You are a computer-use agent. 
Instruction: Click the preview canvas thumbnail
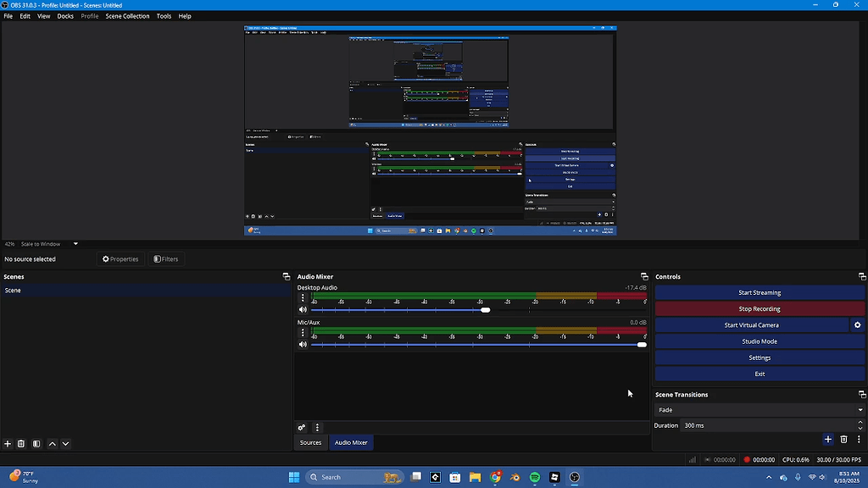[430, 130]
